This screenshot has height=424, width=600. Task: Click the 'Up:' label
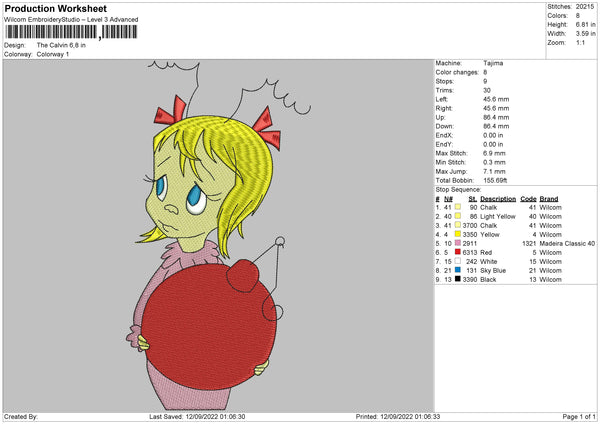point(440,117)
